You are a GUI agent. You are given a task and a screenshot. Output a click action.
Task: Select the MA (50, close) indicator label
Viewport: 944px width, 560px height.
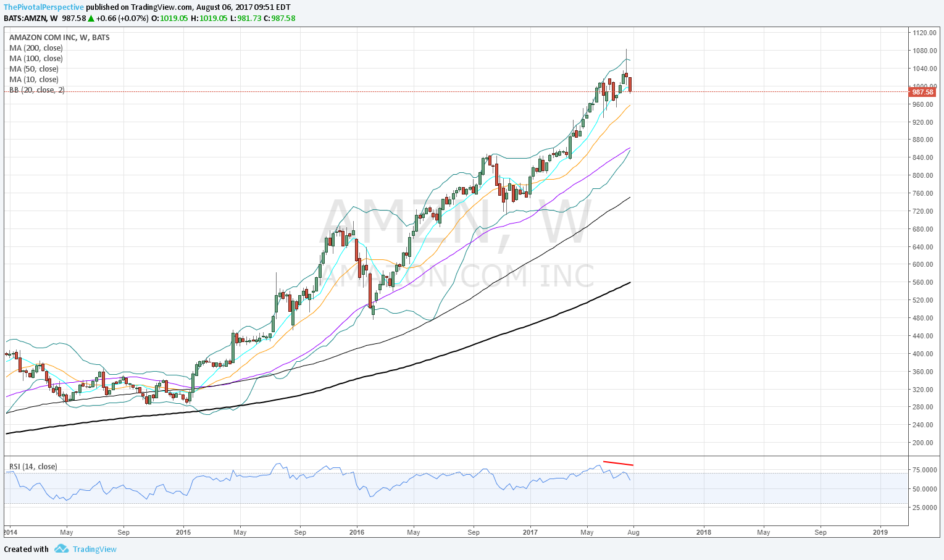(x=34, y=69)
